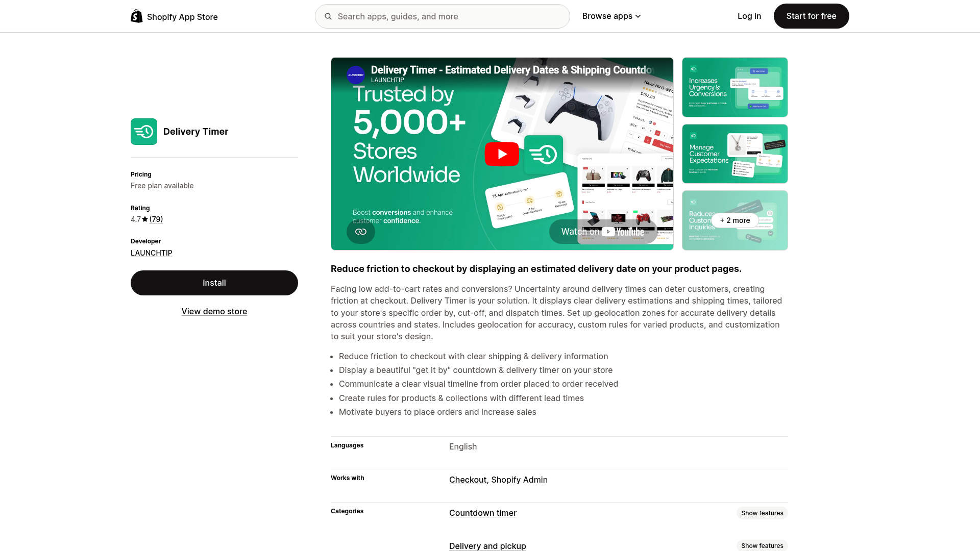Click Start for free button
This screenshot has height=551, width=980.
(x=811, y=16)
